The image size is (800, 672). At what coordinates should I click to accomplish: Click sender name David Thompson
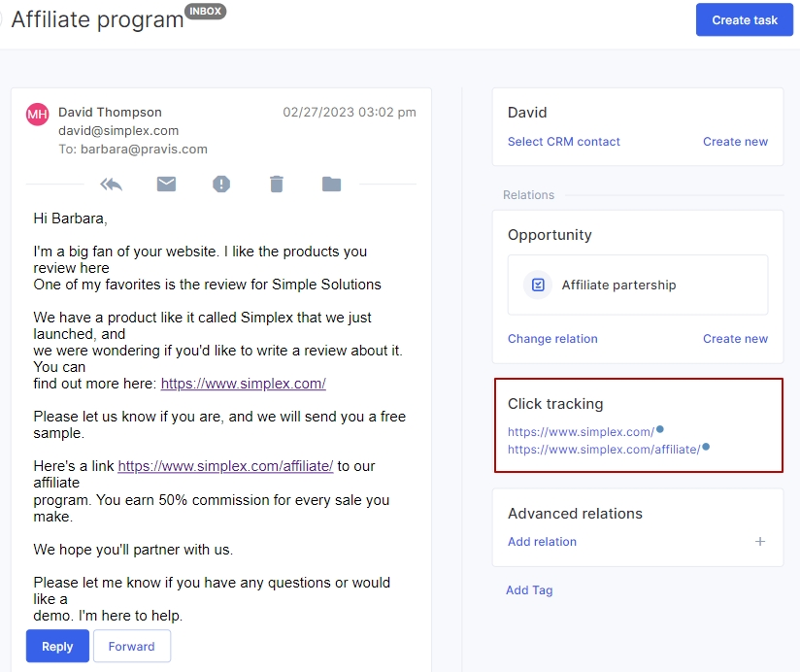tap(110, 112)
